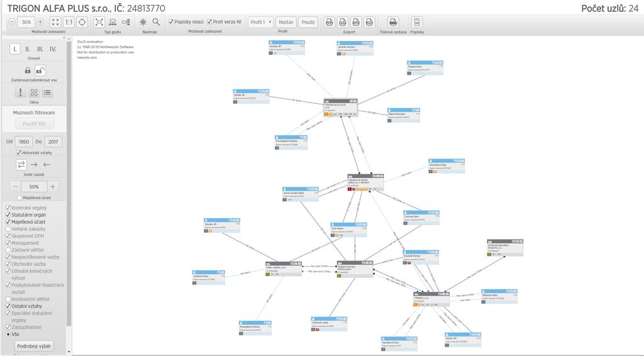The width and height of the screenshot is (644, 356).
Task: Check Veřejné zakázky filter
Action: pos(8,229)
